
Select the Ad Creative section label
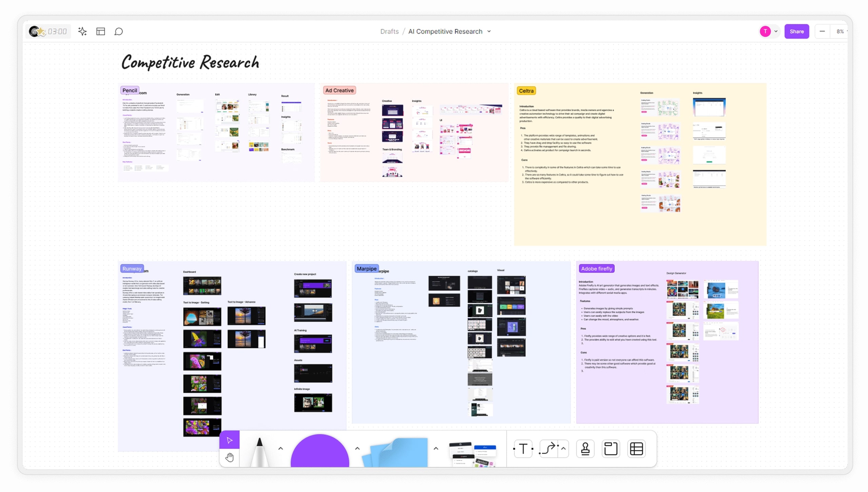(x=339, y=90)
